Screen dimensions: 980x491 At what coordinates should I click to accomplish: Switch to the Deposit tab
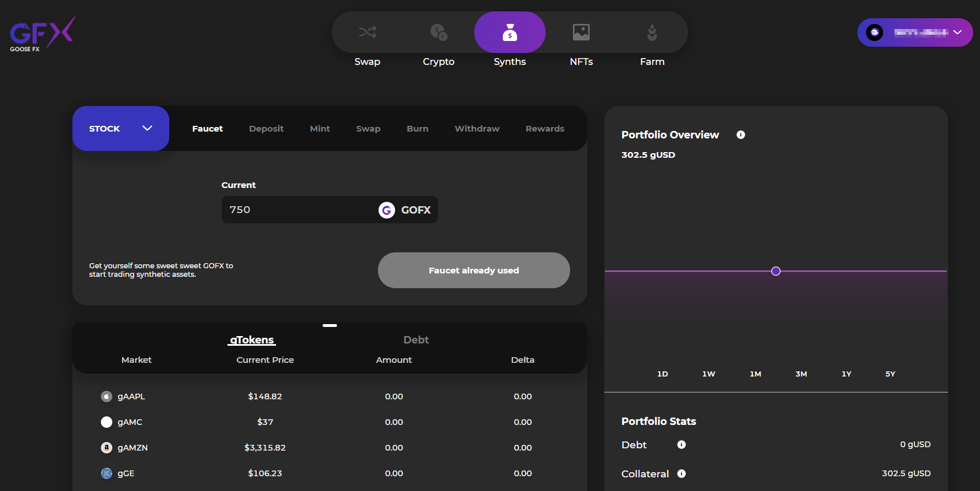coord(266,129)
